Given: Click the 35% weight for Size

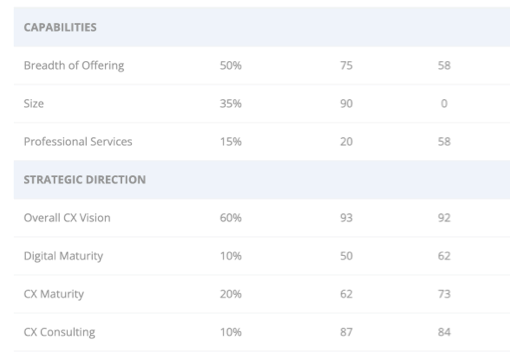Looking at the screenshot, I should (231, 104).
